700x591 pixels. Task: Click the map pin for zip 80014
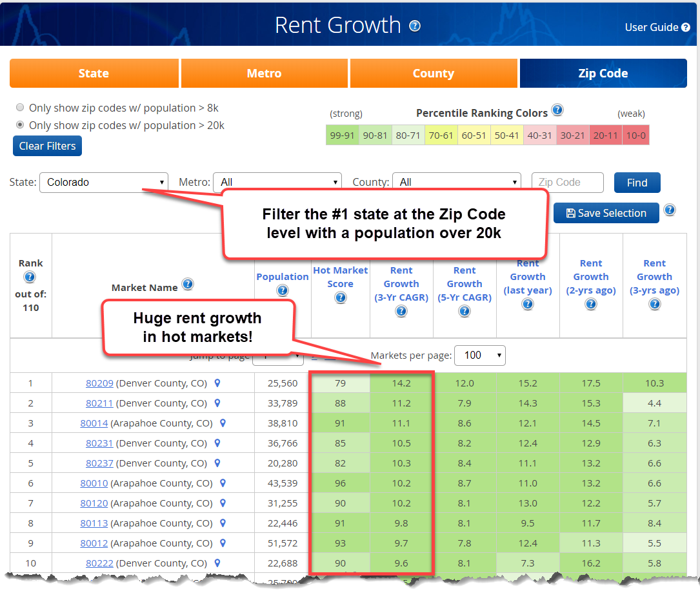click(223, 423)
